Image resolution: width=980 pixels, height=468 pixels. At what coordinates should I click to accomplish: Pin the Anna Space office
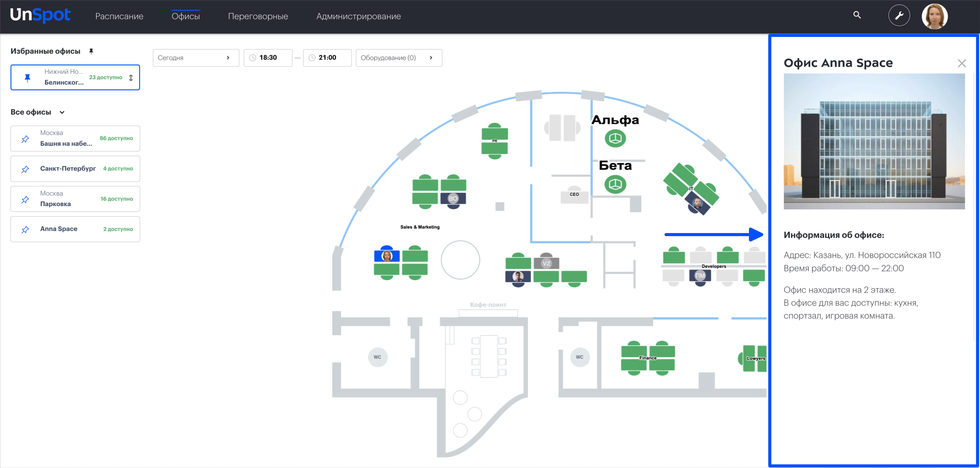point(25,229)
